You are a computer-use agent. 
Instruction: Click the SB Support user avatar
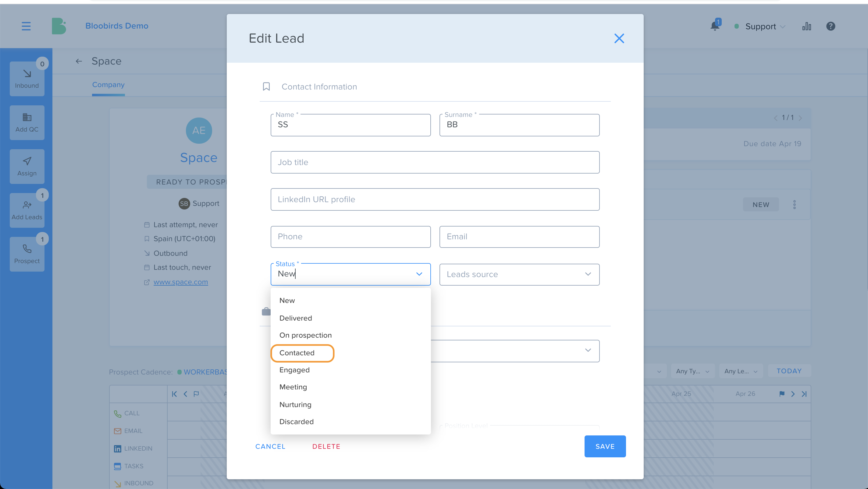pos(184,203)
